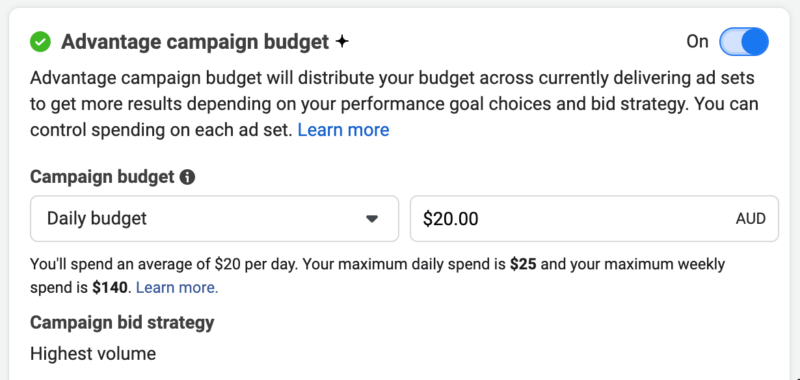Click the info icon next to Campaign budget
Viewport: 800px width, 380px height.
187,178
